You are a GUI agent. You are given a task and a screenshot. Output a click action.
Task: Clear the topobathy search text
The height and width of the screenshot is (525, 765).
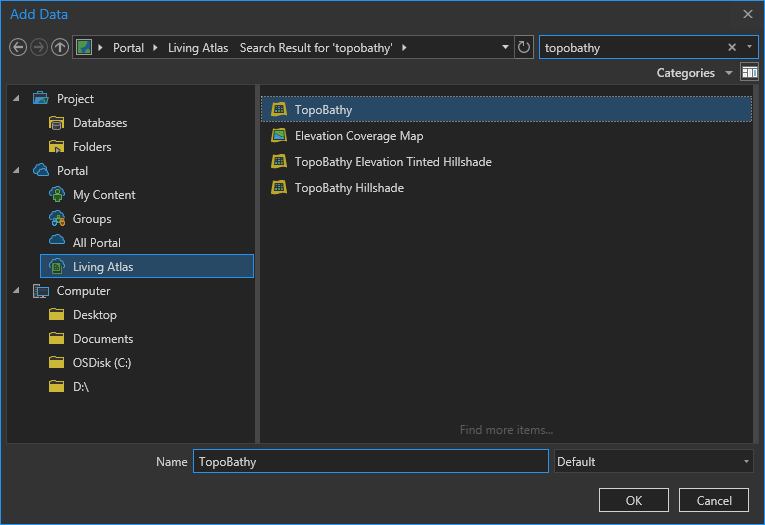point(732,47)
